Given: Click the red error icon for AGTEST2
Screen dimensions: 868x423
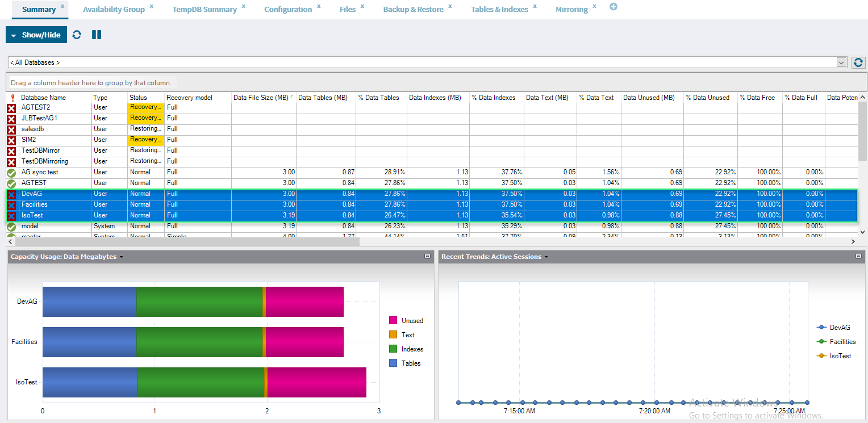Looking at the screenshot, I should 11,108.
